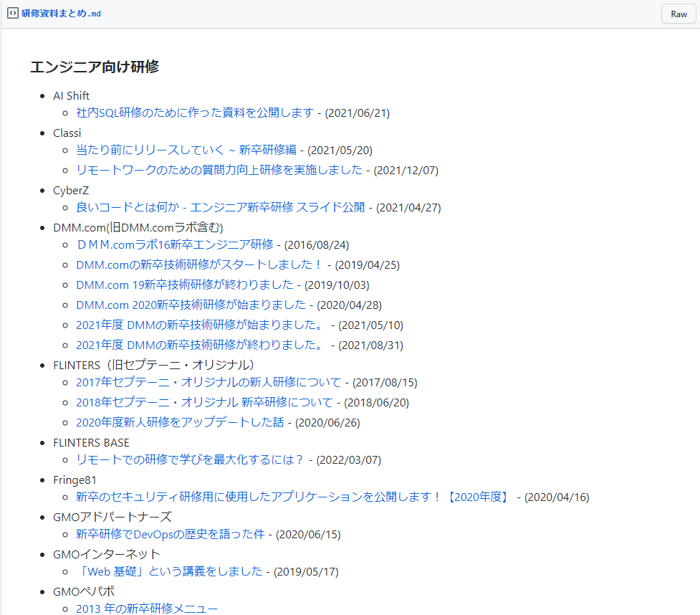Screen dimensions: 700x615
Task: Open 2020年度新人研修をアップデートした話 link
Action: [180, 422]
